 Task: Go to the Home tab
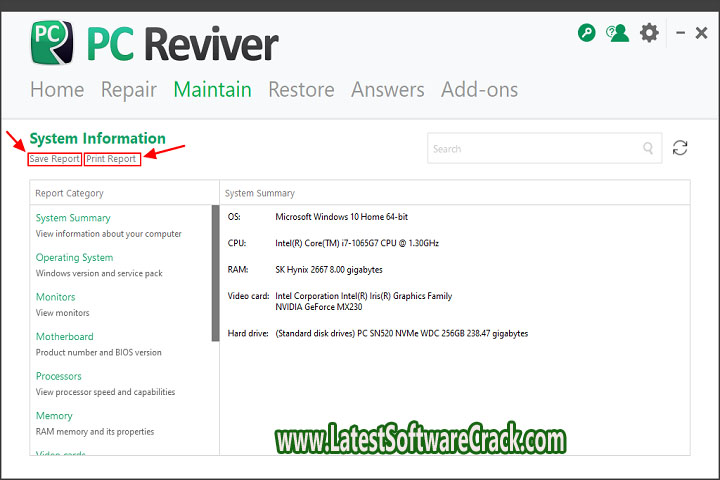pos(57,90)
